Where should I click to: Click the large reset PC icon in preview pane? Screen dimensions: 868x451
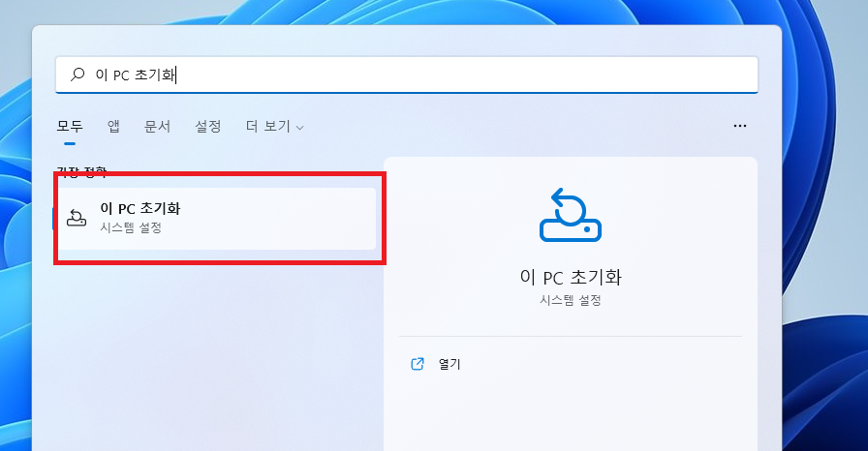click(570, 215)
